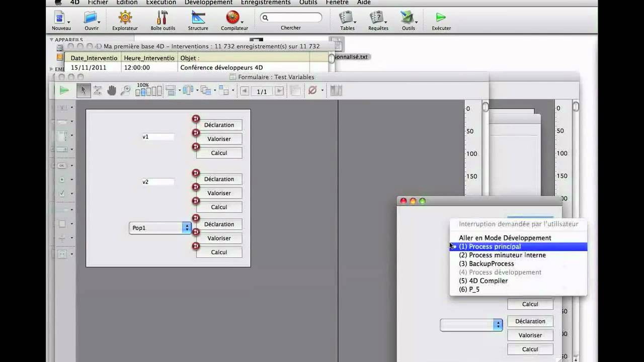Click Valoriser button beside v1 field
The height and width of the screenshot is (362, 644).
[x=219, y=139]
